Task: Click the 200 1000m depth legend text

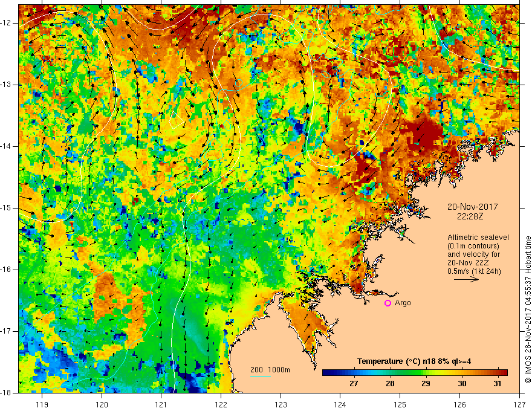Action: click(x=270, y=370)
